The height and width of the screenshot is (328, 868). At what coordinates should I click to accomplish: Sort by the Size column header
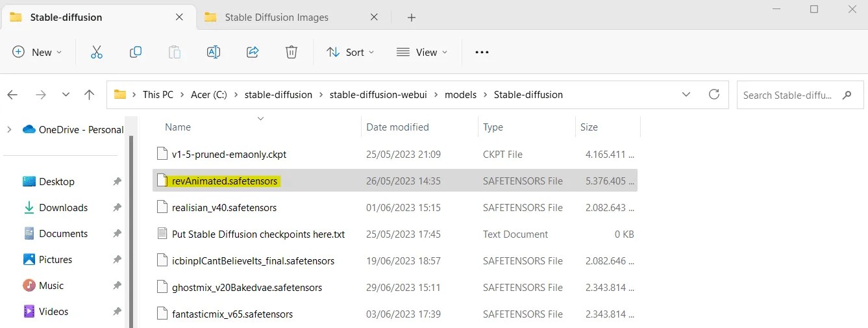click(x=589, y=127)
